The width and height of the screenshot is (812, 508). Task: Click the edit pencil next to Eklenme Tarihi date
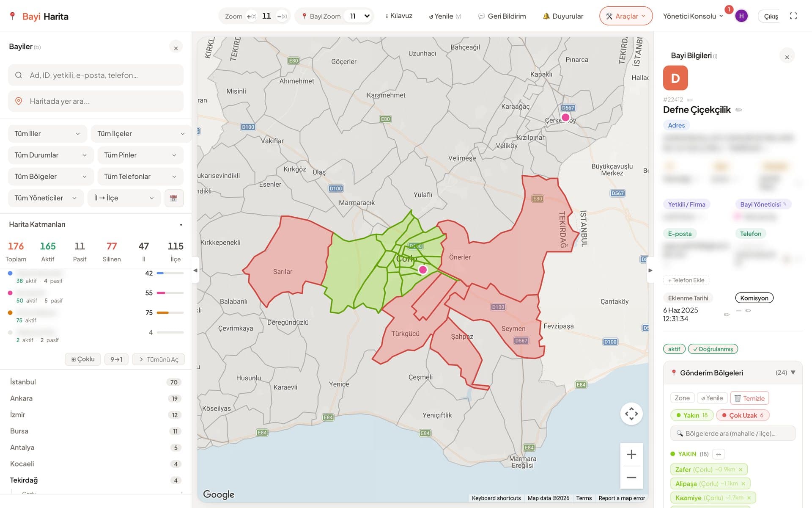click(727, 315)
